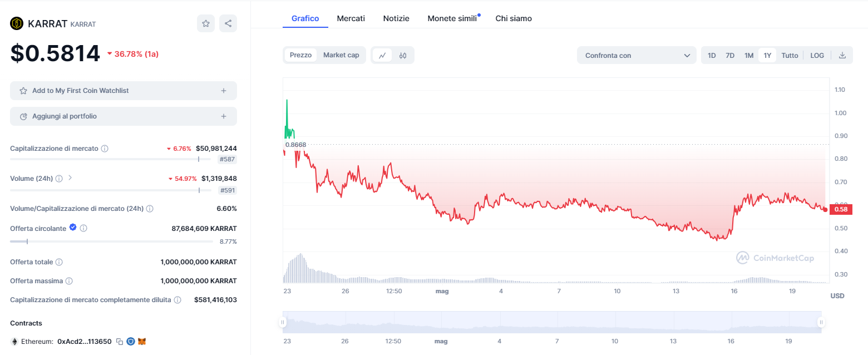Select the Tutto time range

point(790,55)
